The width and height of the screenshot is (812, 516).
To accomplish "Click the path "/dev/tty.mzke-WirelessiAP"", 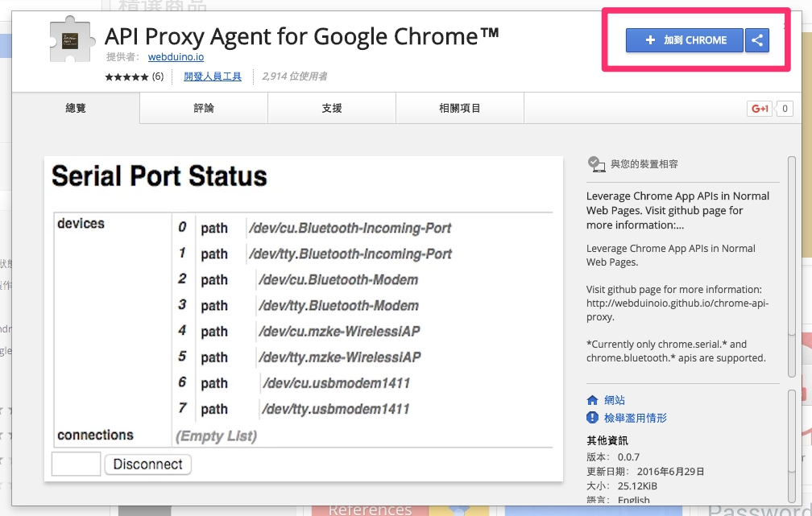I will 340,357.
